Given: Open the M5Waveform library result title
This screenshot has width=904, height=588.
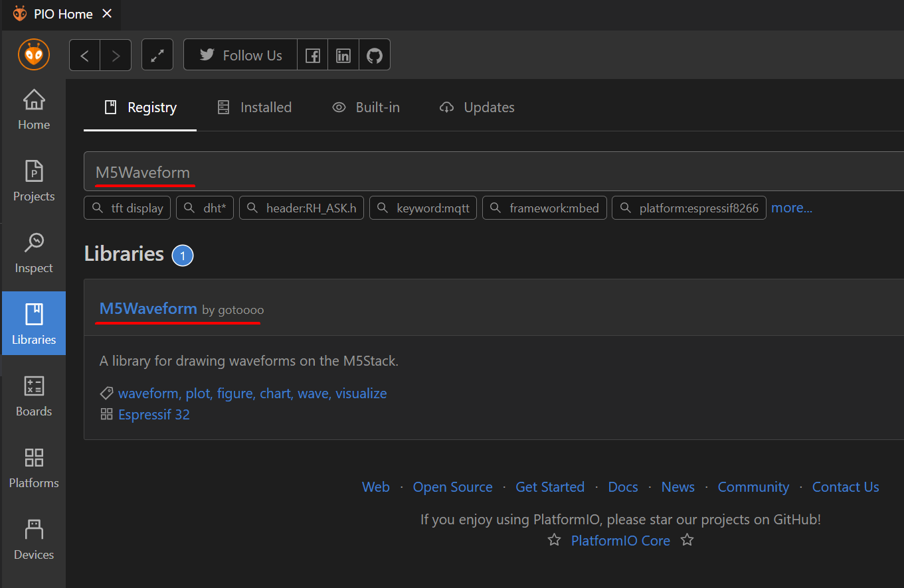Looking at the screenshot, I should pyautogui.click(x=148, y=309).
